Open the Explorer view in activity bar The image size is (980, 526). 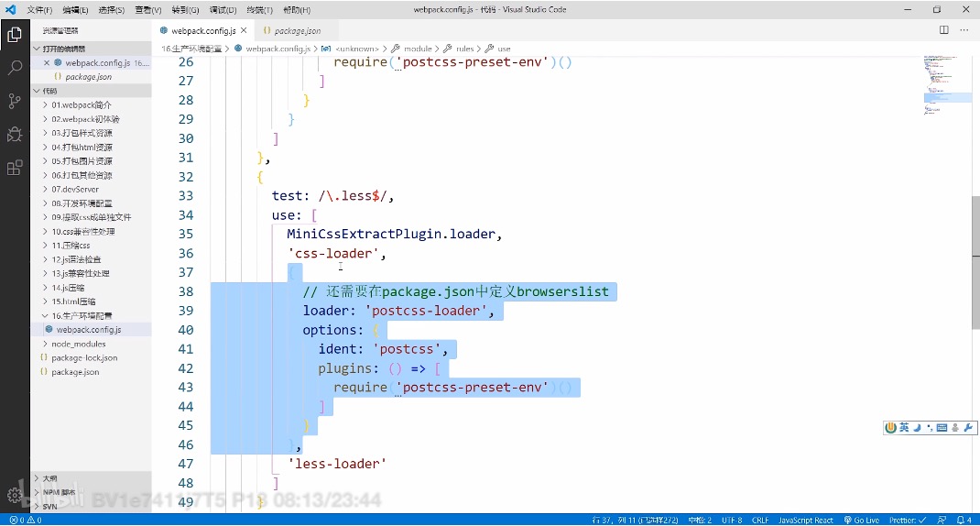pyautogui.click(x=15, y=35)
